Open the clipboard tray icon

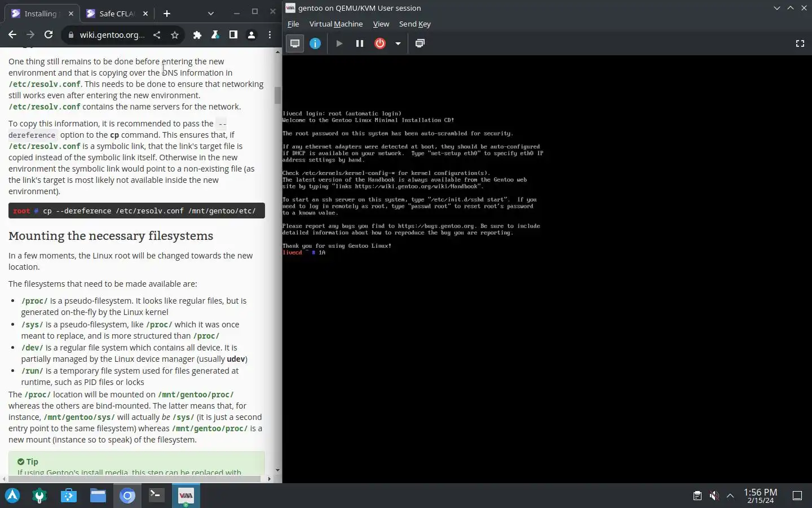(698, 496)
